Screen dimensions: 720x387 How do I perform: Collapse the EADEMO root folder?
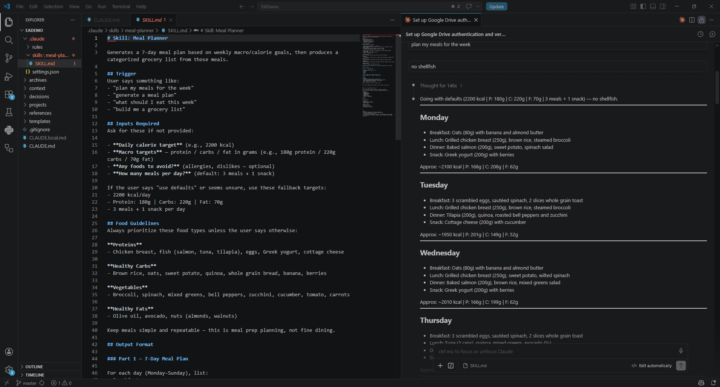[50, 30]
